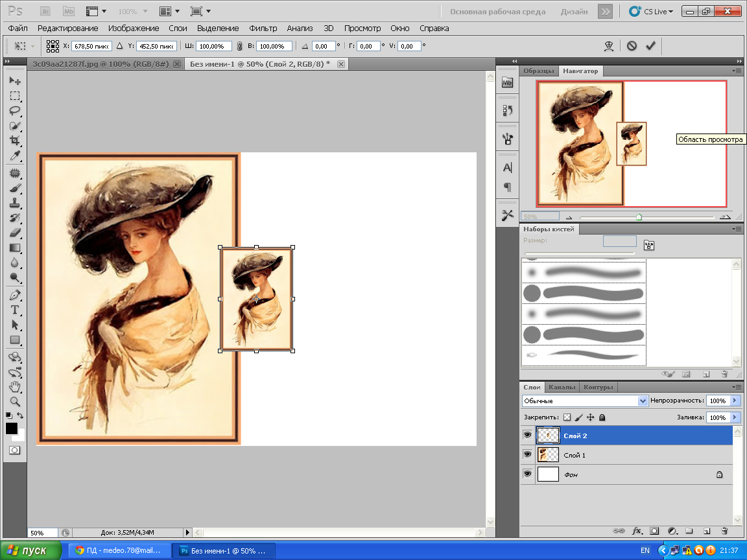Choose the Hand tool
This screenshot has height=560, width=747.
pos(15,387)
